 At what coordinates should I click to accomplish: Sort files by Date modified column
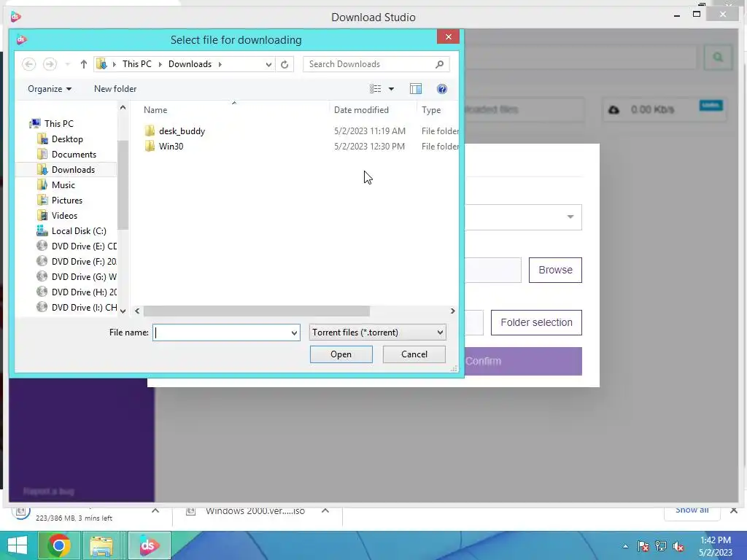pos(361,110)
